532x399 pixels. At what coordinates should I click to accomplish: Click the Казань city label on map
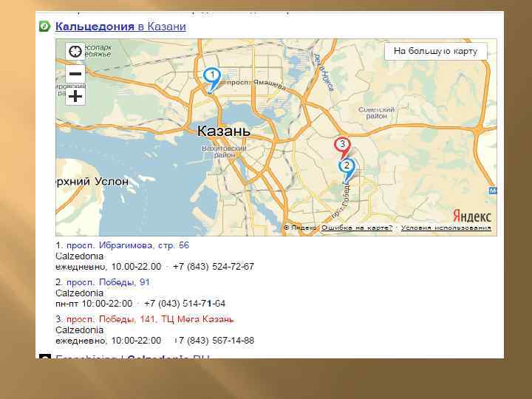point(224,131)
